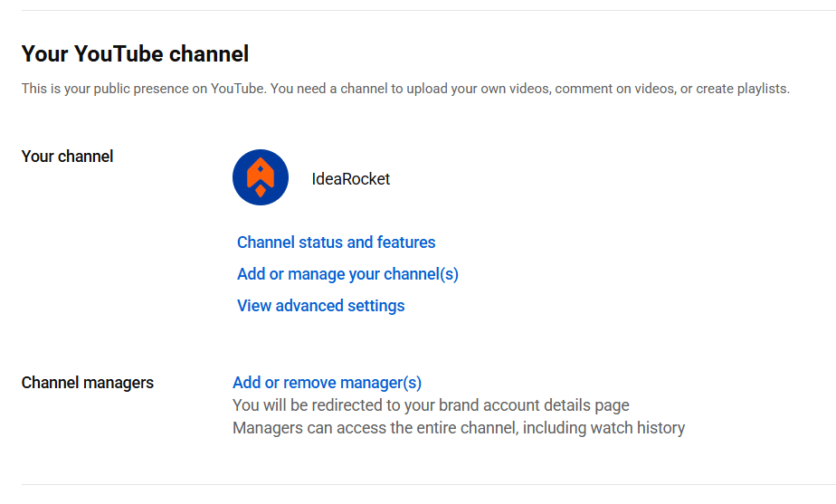
Task: Open Add or manage your channel(s)
Action: [347, 274]
